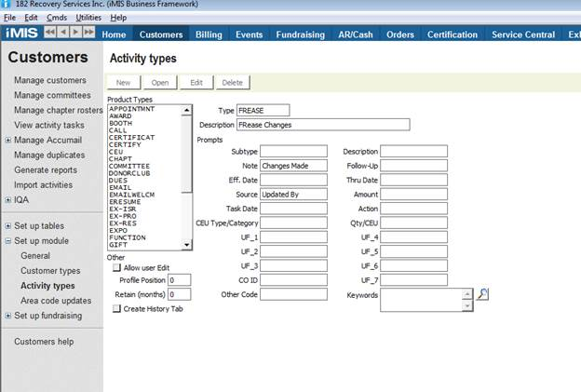The height and width of the screenshot is (392, 581).
Task: Open the Utilities menu
Action: click(88, 18)
